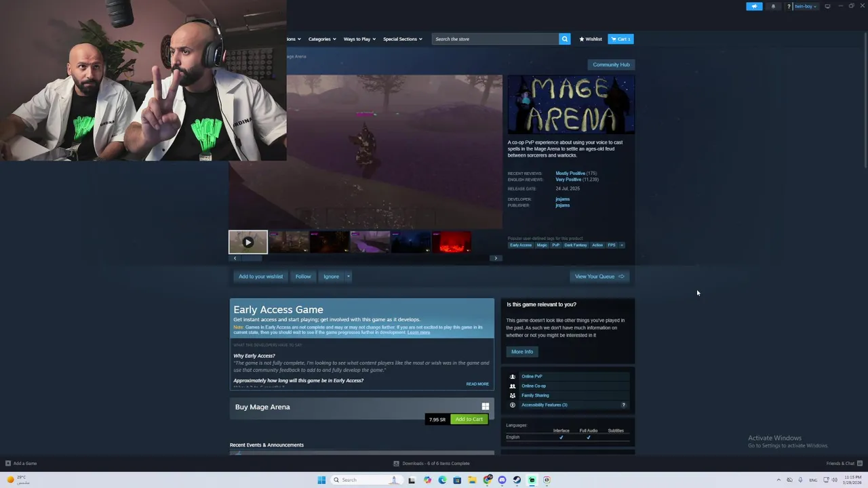868x488 pixels.
Task: Click in the Search the store field
Action: click(x=495, y=39)
